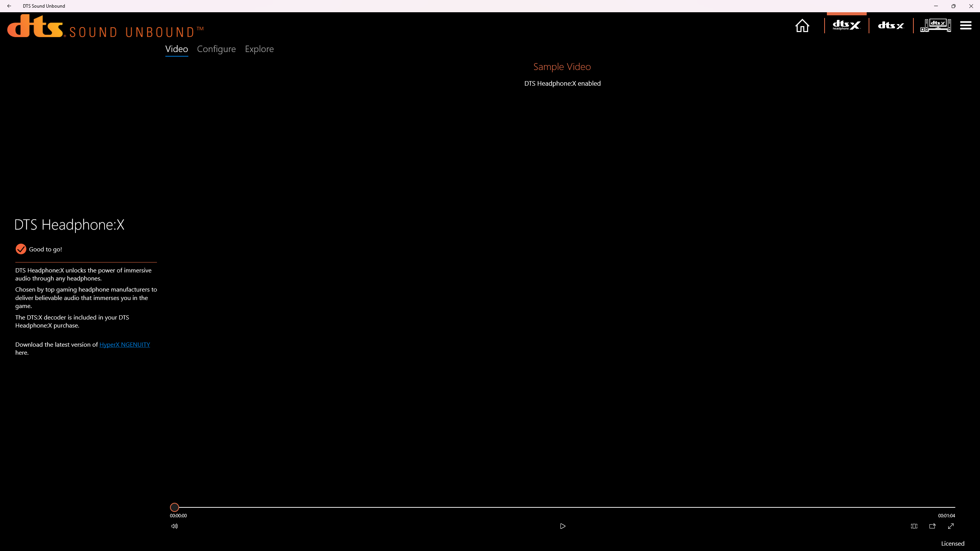Click the DTS Sound Unbound logo
Image resolution: width=980 pixels, height=551 pixels.
coord(105,27)
